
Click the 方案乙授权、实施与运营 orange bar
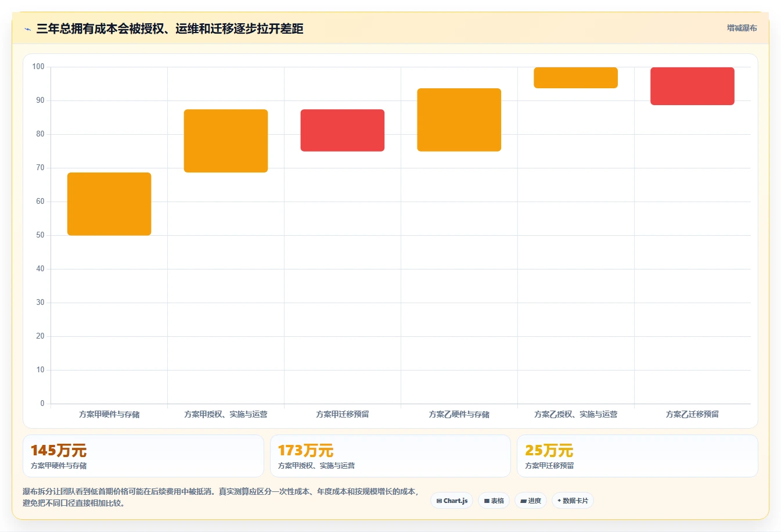click(x=576, y=78)
